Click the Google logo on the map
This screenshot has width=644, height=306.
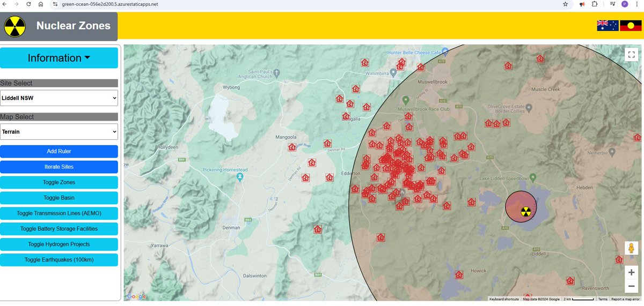pyautogui.click(x=136, y=296)
